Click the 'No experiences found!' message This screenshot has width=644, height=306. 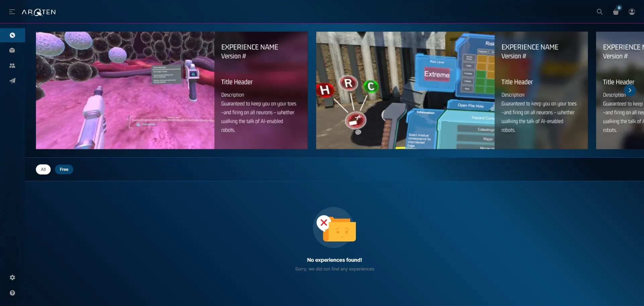point(334,260)
